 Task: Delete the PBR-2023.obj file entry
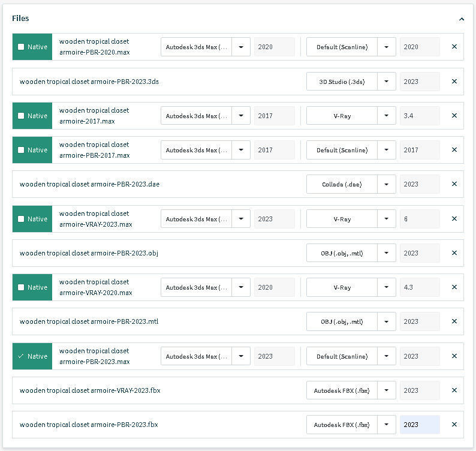(454, 254)
